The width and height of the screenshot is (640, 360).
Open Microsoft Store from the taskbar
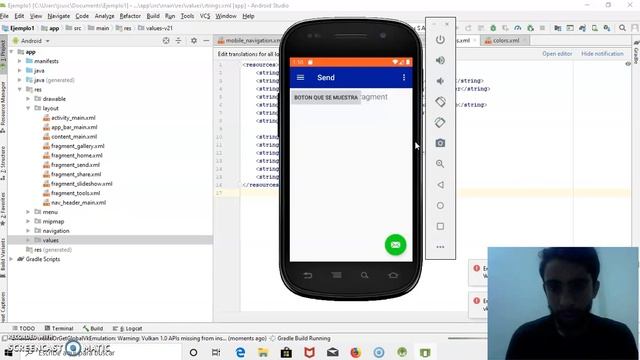[x=286, y=352]
